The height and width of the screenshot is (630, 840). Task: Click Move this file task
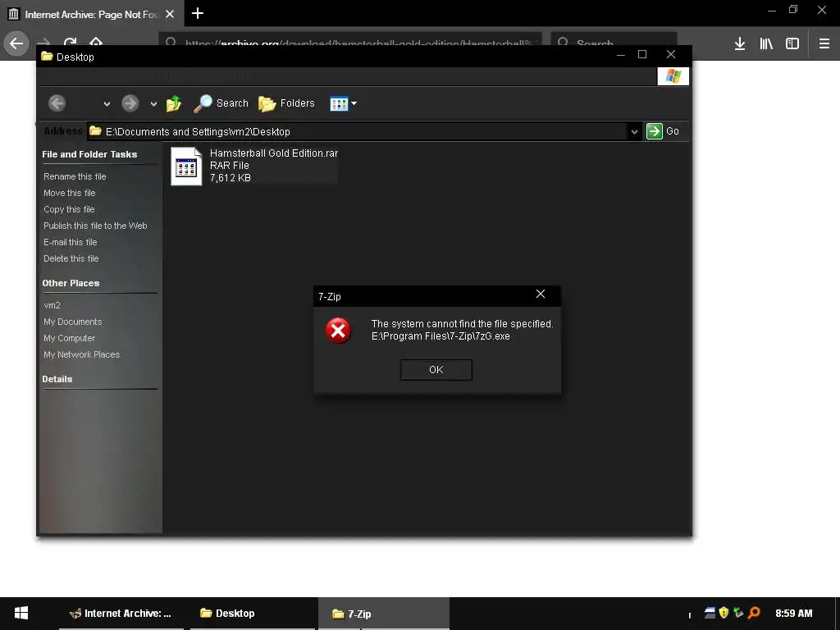69,193
